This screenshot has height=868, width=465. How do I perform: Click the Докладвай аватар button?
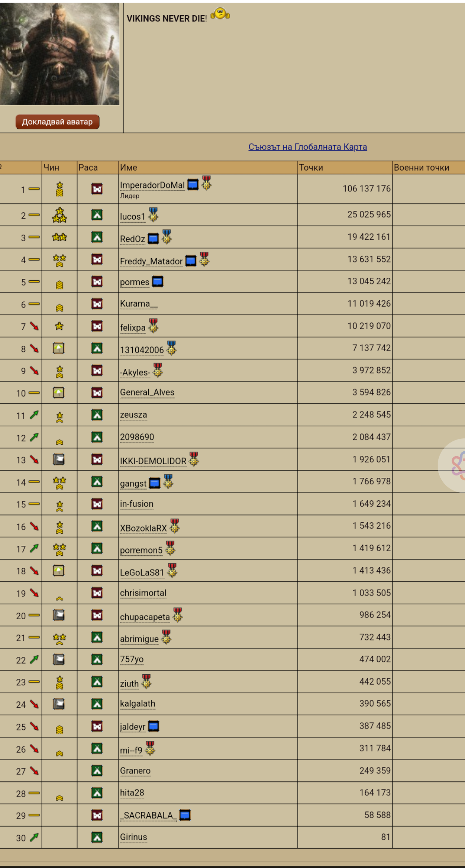point(57,122)
